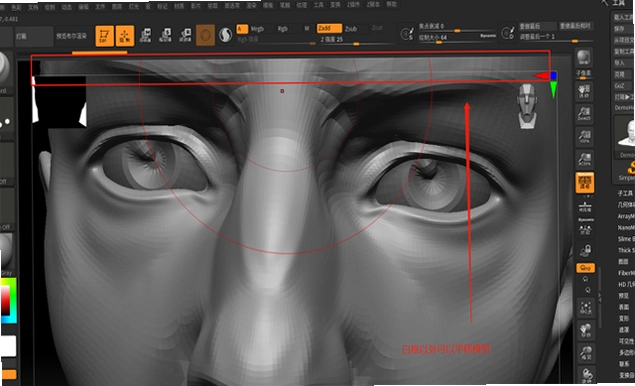
Task: Open the 文档 menu
Action: pos(32,7)
